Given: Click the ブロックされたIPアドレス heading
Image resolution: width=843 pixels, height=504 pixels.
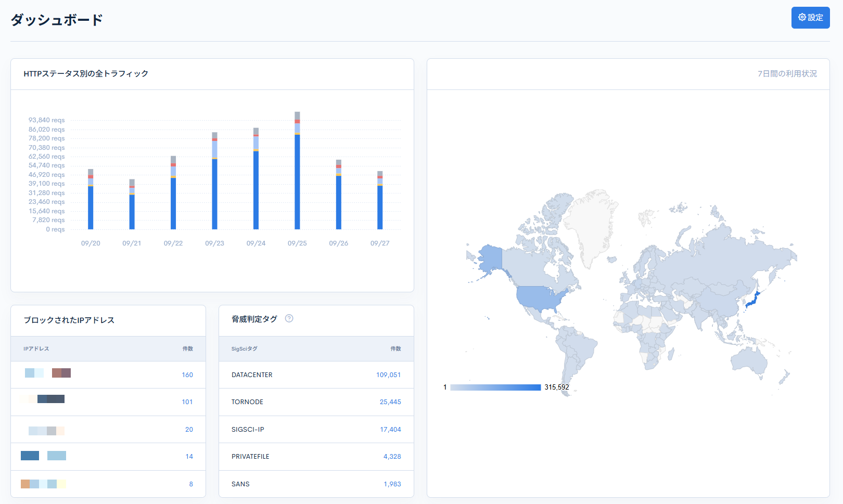Looking at the screenshot, I should pyautogui.click(x=69, y=320).
